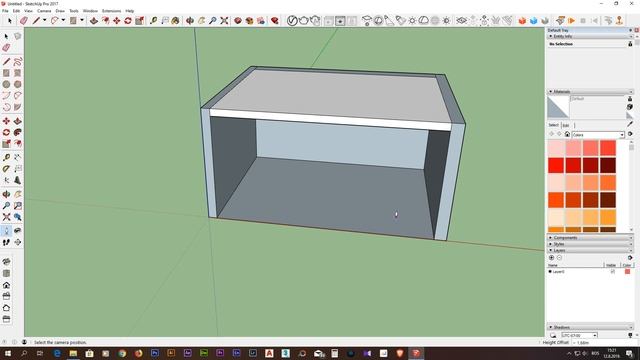
Task: Select the Follow Me tool in left toolbar
Action: [18, 132]
